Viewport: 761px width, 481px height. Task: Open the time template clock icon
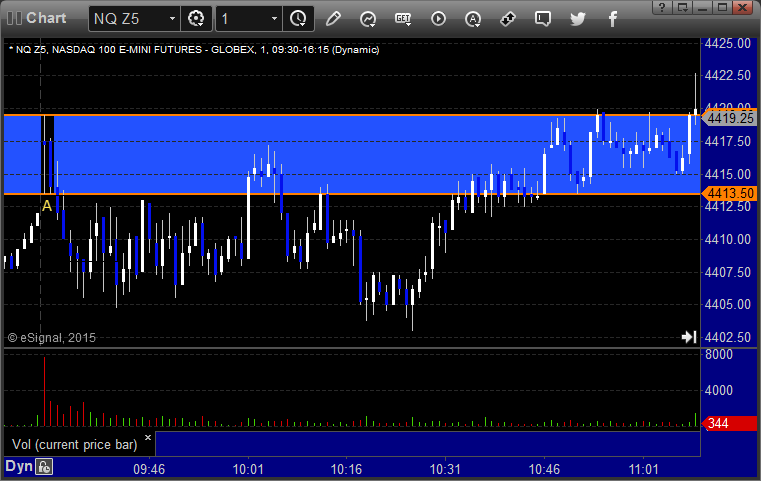pos(298,19)
